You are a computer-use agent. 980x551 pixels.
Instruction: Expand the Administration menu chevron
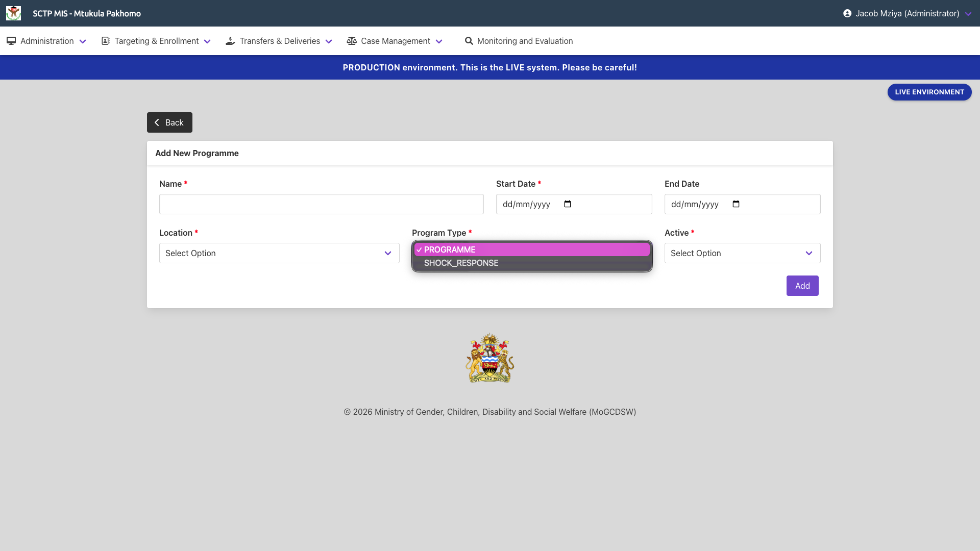[83, 41]
